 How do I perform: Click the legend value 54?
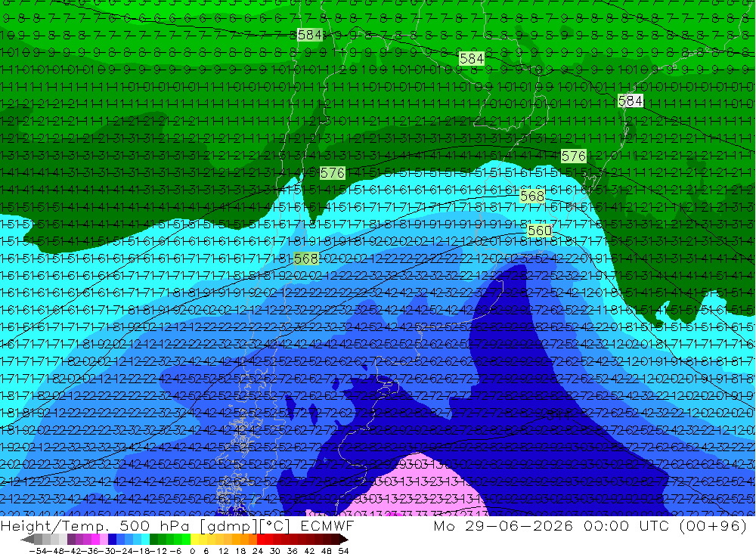tap(343, 551)
